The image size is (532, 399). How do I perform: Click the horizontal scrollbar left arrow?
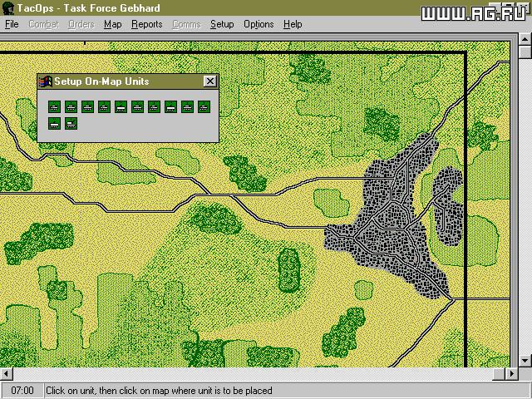6,374
